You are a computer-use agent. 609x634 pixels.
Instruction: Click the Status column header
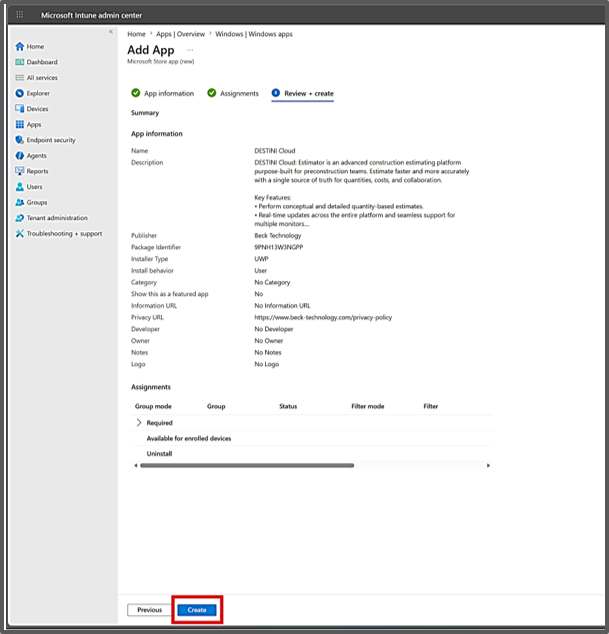[x=288, y=406]
